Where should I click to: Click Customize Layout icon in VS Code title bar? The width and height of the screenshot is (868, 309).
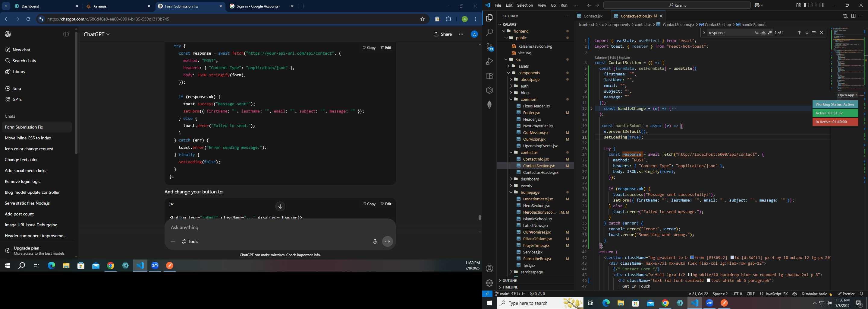click(798, 5)
